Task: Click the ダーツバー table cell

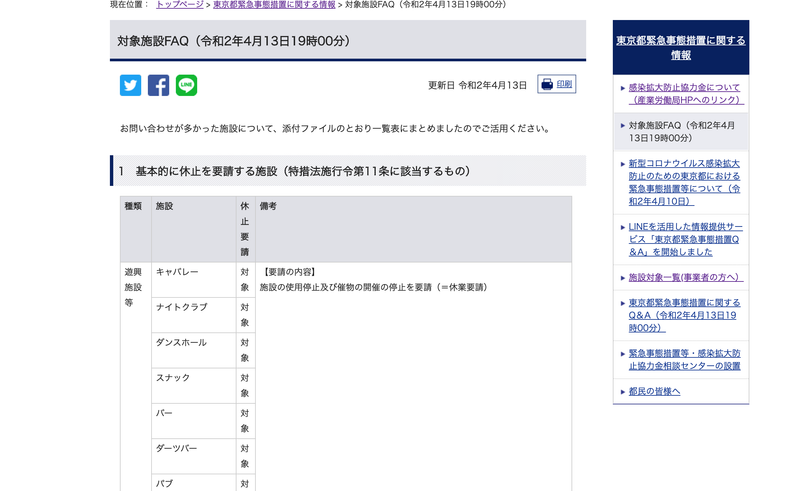Action: (194, 456)
